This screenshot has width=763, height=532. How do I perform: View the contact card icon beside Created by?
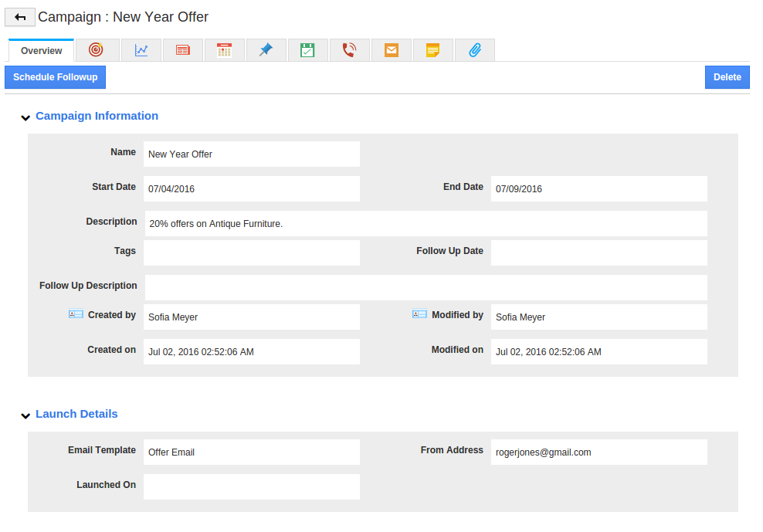pos(76,314)
